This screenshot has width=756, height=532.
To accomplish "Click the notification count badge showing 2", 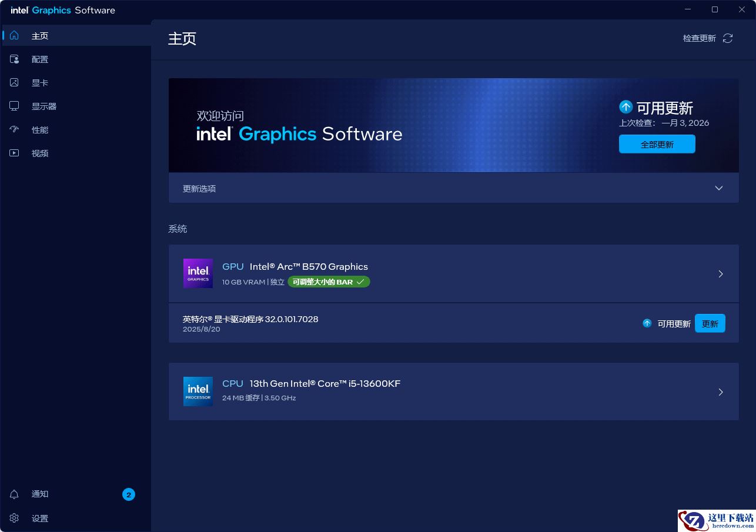I will point(129,494).
